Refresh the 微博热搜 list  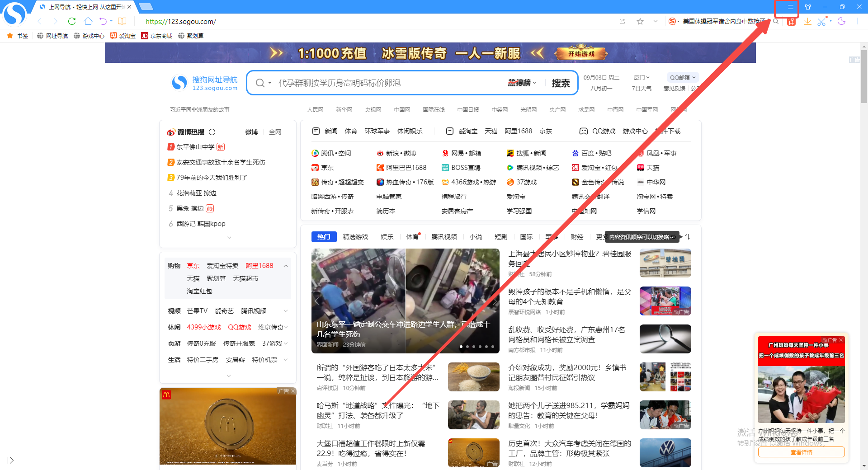click(212, 132)
